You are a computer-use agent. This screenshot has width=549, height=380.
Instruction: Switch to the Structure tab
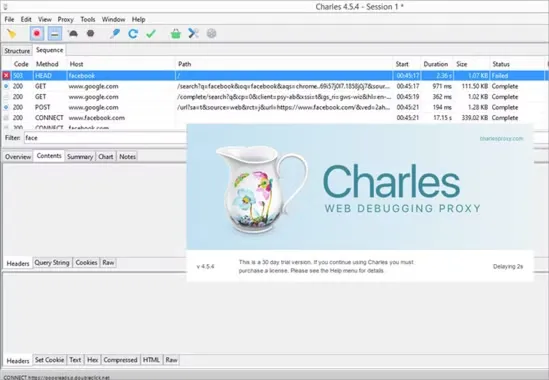tap(17, 51)
